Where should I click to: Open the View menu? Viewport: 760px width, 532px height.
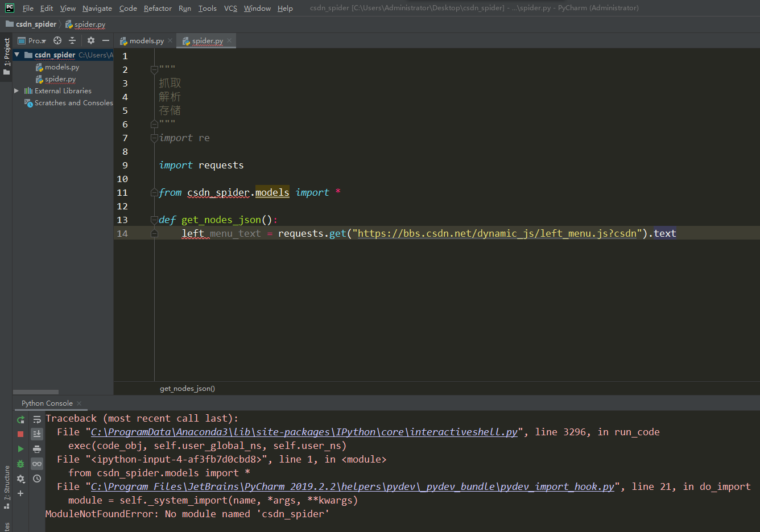68,9
